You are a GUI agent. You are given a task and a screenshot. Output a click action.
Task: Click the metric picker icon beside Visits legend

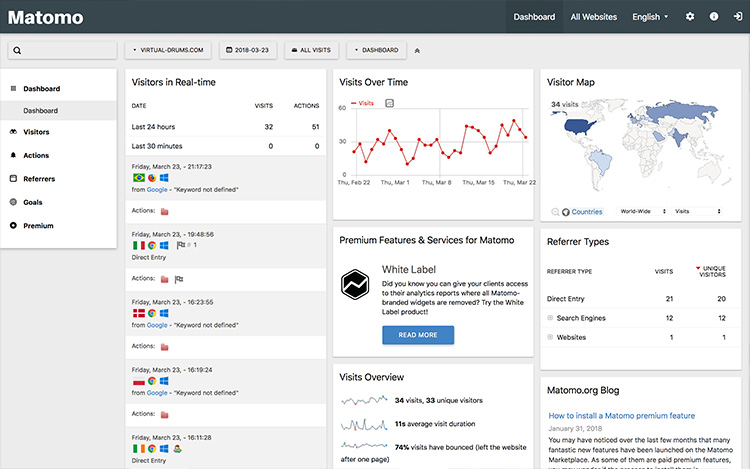coord(390,103)
